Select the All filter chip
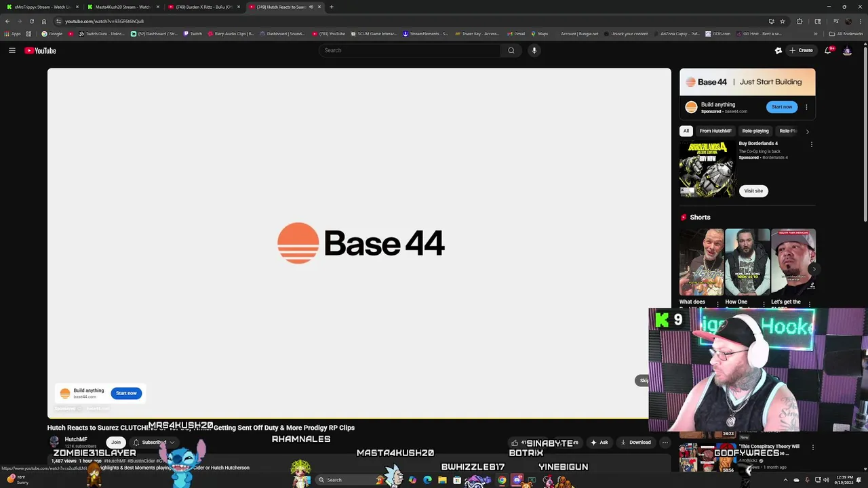The height and width of the screenshot is (488, 868). (686, 131)
